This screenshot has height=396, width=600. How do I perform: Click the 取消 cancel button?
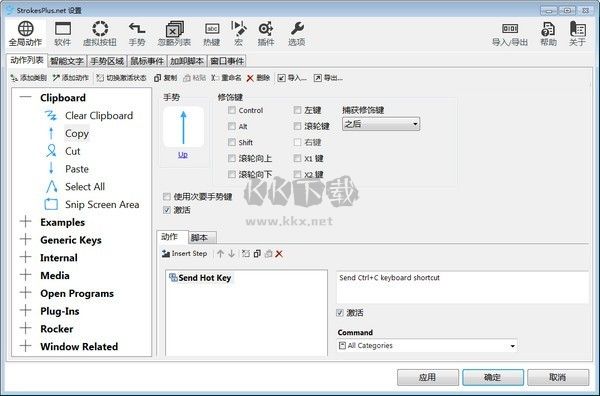tap(558, 377)
